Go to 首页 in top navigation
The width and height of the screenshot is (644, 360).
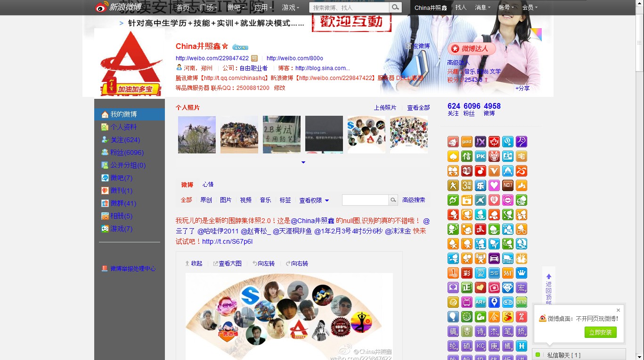(x=183, y=8)
